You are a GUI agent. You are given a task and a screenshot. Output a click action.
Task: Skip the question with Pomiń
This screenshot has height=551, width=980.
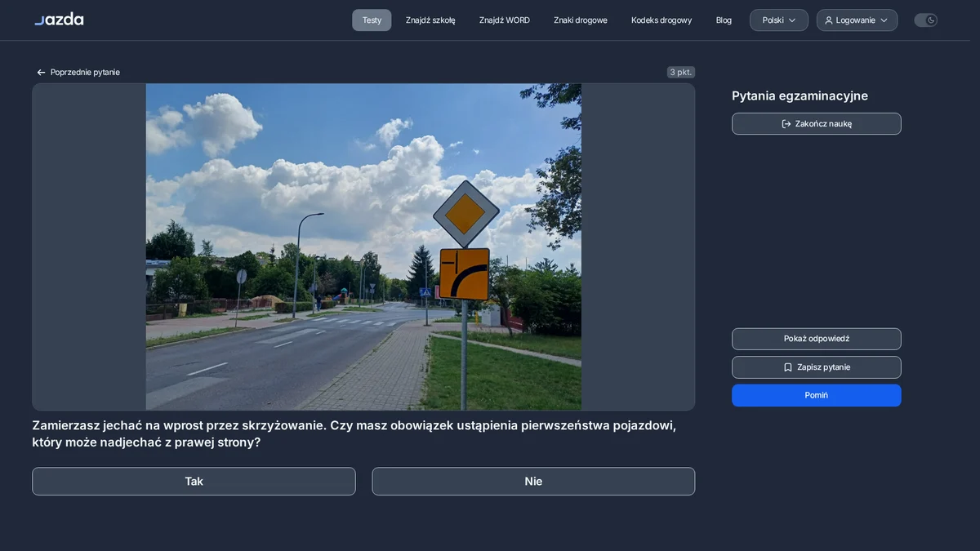tap(817, 395)
